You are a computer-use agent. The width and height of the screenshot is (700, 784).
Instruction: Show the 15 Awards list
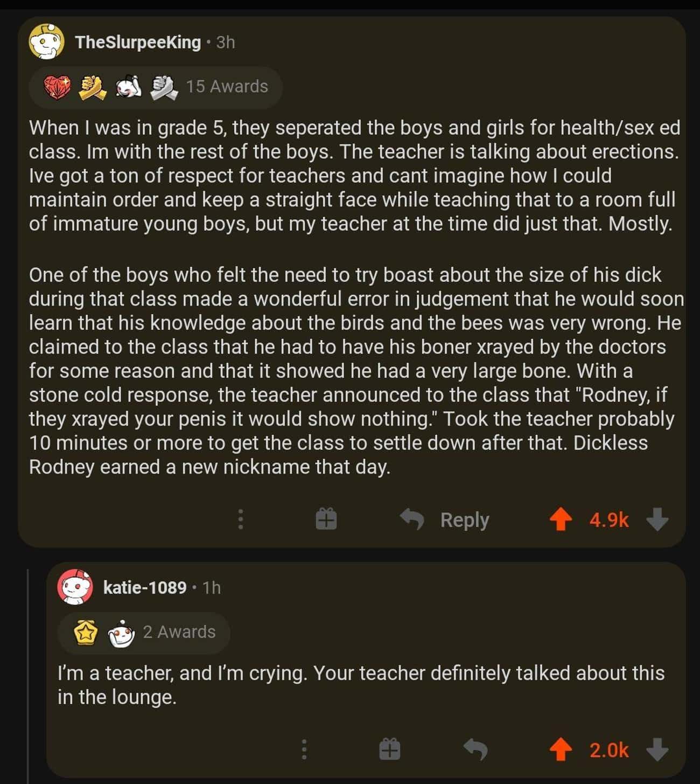(156, 87)
